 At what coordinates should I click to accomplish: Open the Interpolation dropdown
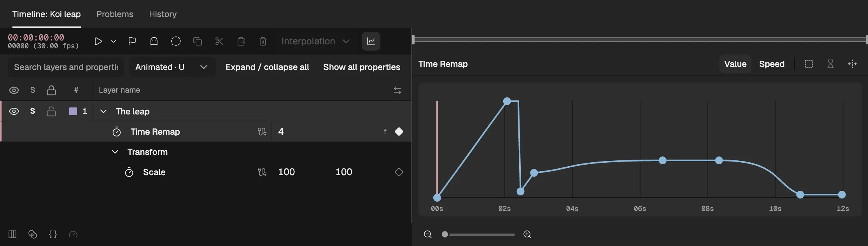click(315, 41)
